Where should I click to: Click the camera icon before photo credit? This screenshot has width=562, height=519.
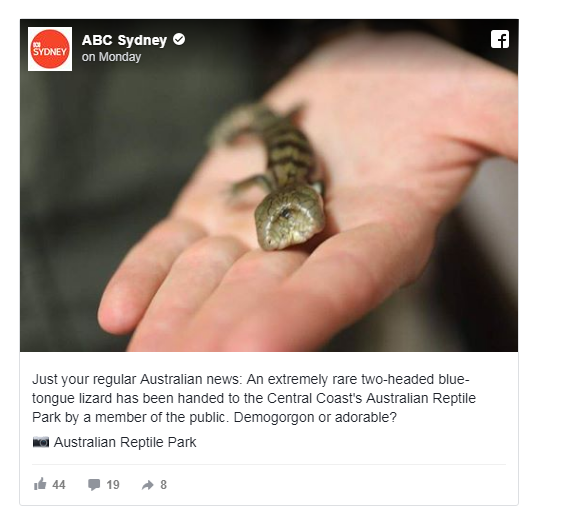point(41,442)
